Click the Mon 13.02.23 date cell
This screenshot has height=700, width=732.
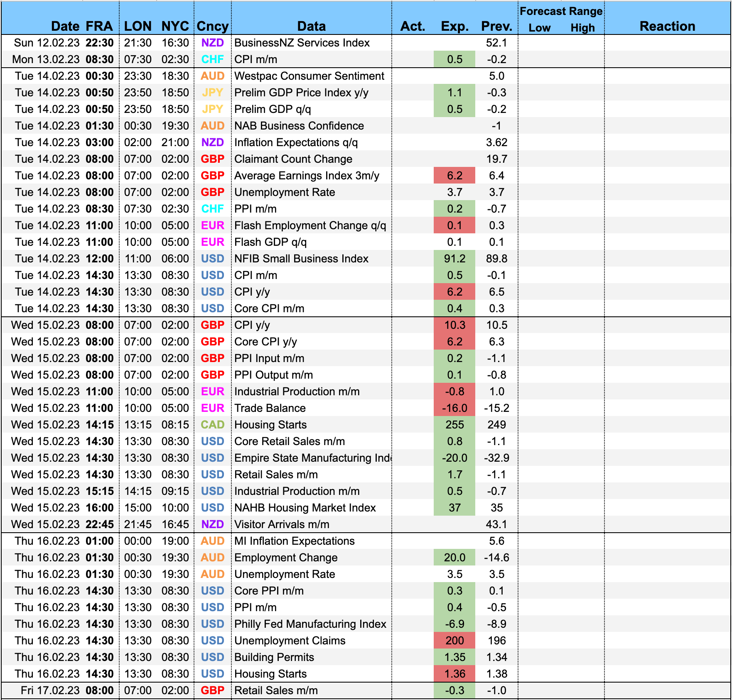(x=46, y=59)
